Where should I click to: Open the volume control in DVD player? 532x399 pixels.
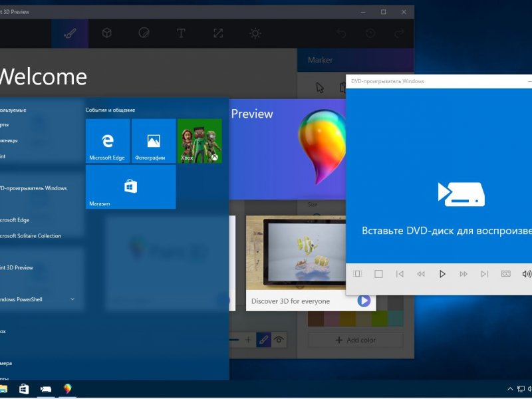[527, 274]
